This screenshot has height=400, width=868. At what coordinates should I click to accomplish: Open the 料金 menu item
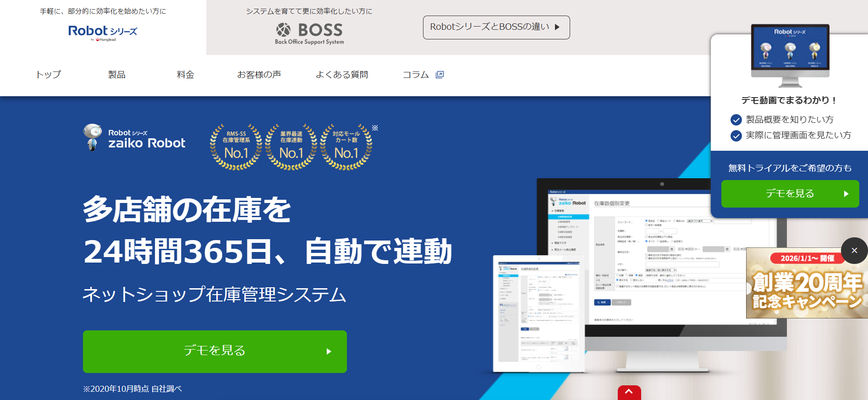point(185,75)
